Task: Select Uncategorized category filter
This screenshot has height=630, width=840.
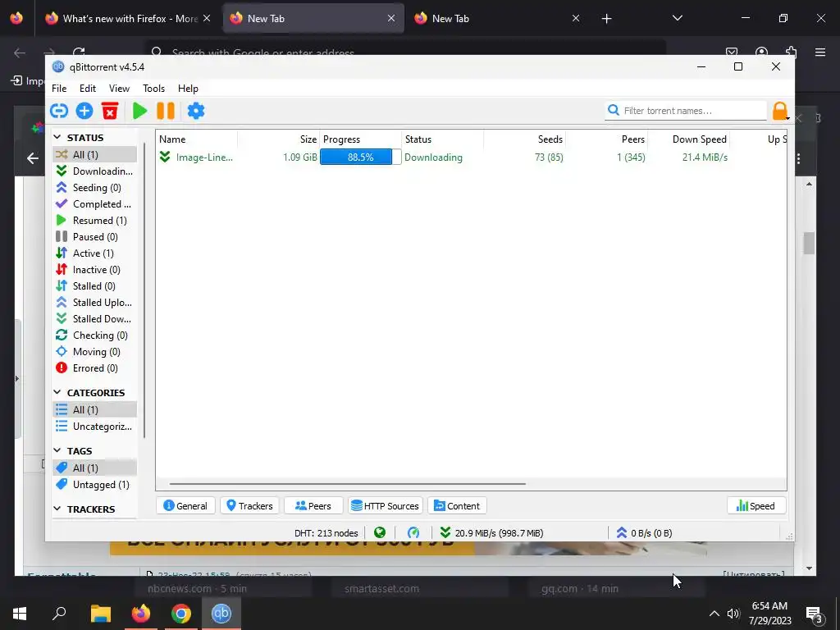Action: click(95, 427)
